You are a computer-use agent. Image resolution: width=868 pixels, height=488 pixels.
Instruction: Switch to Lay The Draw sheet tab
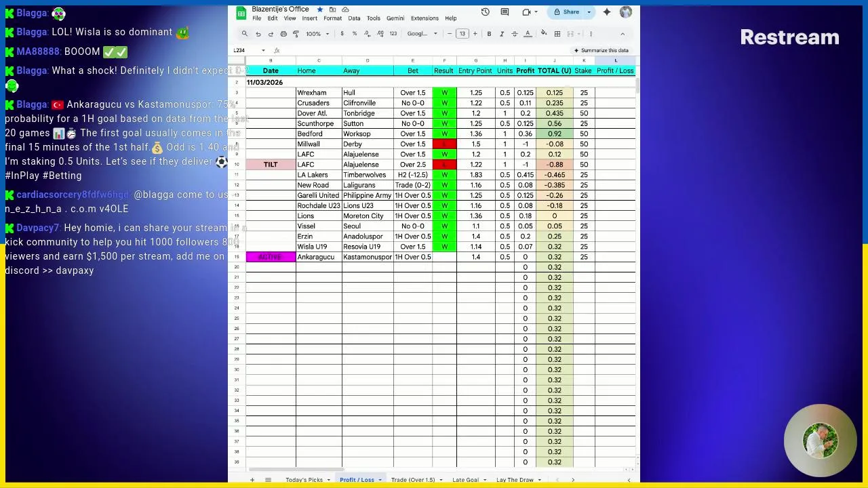click(x=515, y=480)
